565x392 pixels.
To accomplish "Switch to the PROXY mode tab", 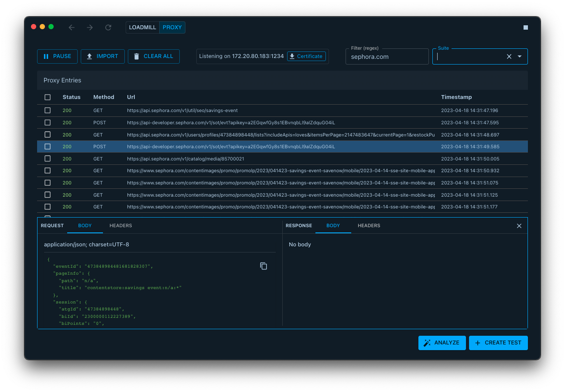I will point(172,27).
